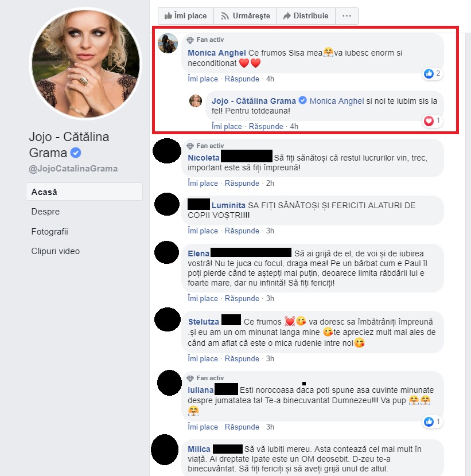Go to the Fotografii section
471x476 pixels.
(49, 232)
